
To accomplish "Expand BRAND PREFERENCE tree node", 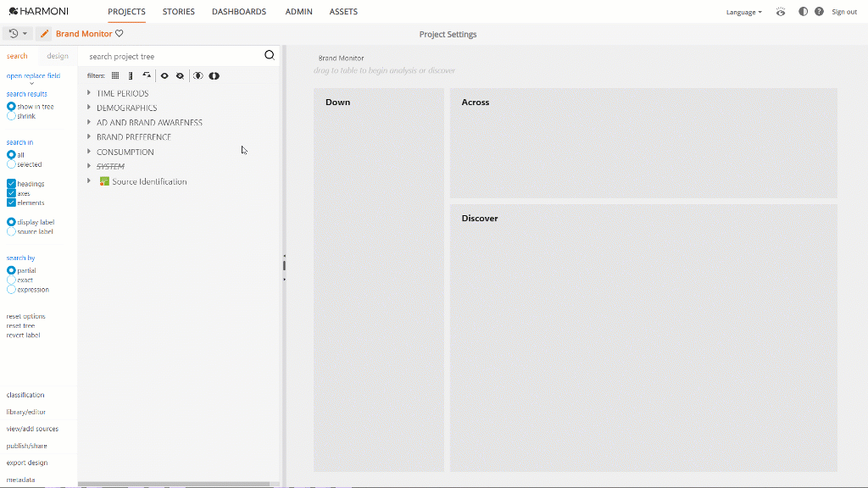I will click(88, 136).
